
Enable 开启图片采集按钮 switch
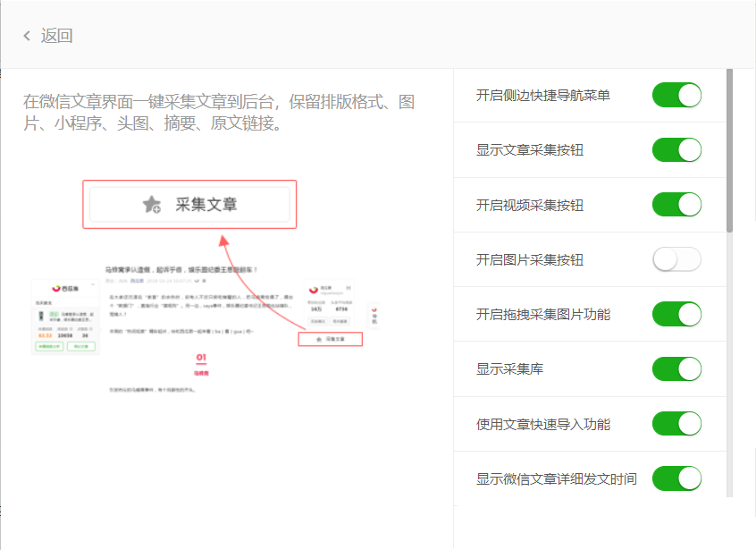(x=676, y=259)
